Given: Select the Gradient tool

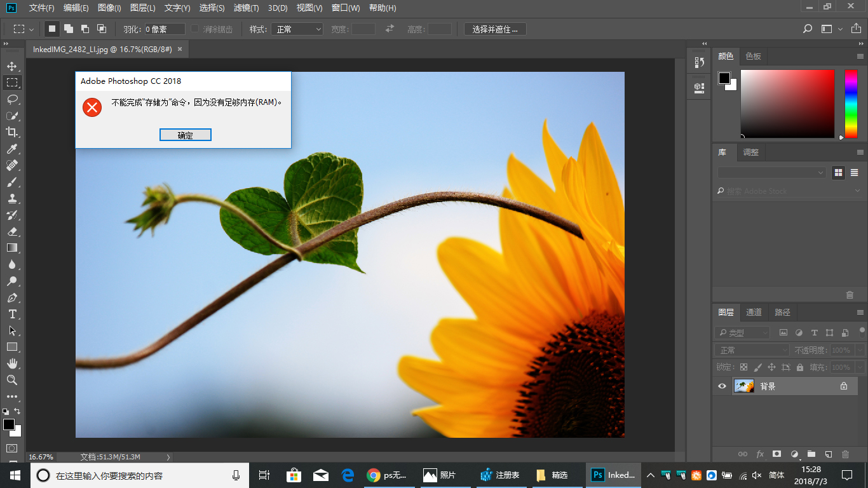Looking at the screenshot, I should tap(11, 248).
